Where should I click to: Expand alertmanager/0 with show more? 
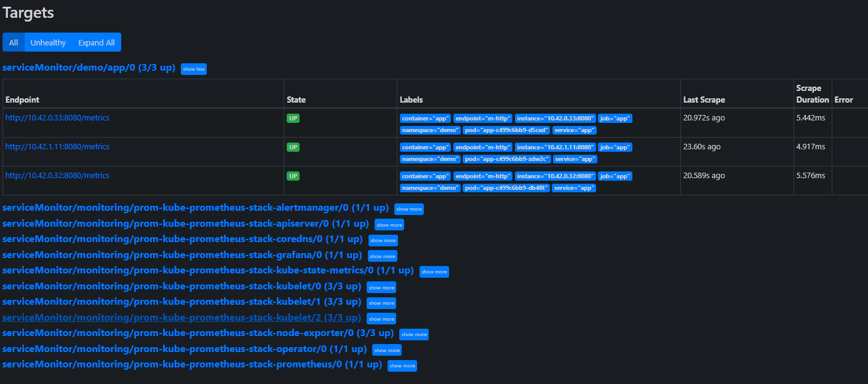click(x=409, y=209)
